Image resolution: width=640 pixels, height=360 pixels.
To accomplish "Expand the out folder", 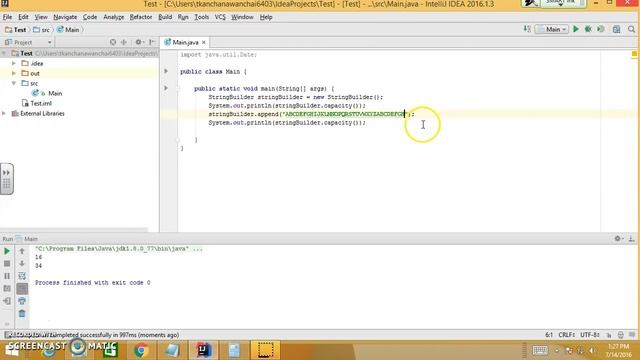I will click(x=14, y=73).
